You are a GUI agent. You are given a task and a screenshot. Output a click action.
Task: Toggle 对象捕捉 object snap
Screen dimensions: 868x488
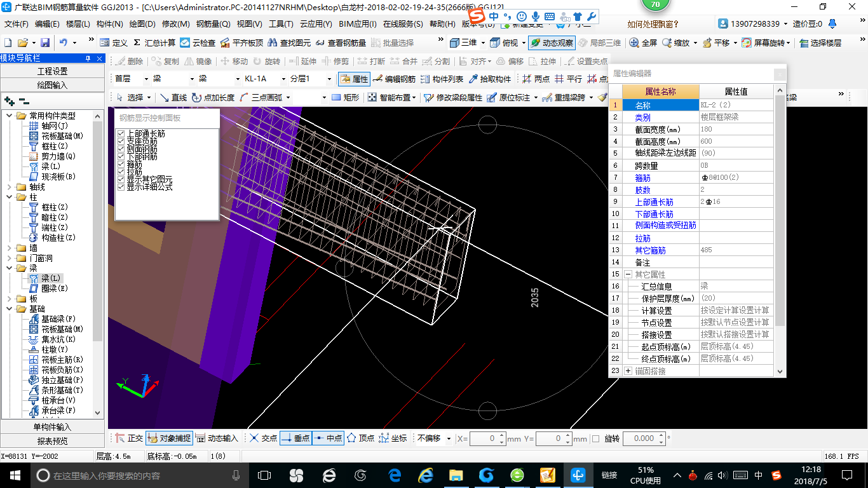tap(169, 438)
